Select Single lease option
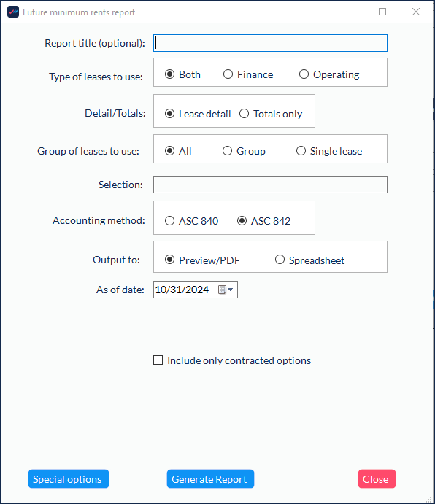Viewport: 435px width, 504px height. 329,151
